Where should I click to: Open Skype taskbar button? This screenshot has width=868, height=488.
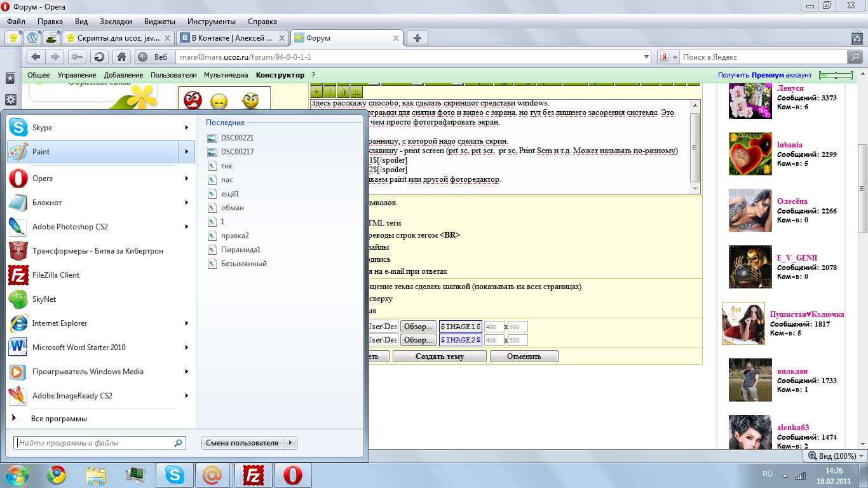(175, 475)
